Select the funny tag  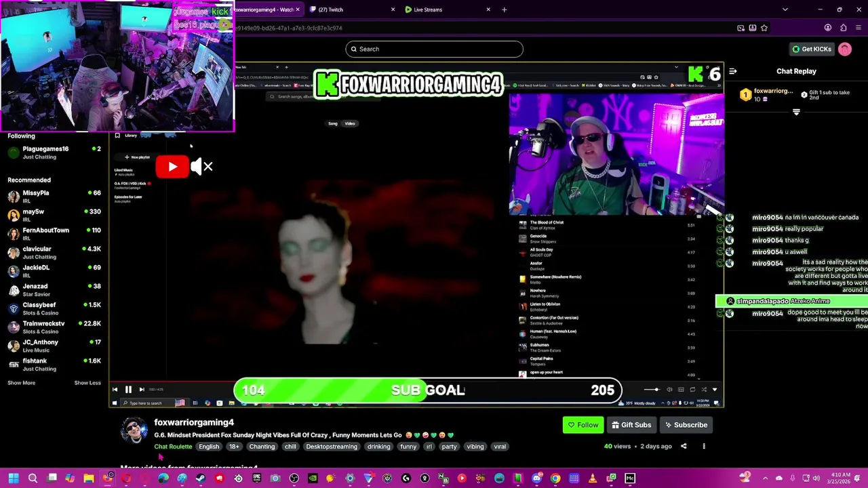point(408,447)
